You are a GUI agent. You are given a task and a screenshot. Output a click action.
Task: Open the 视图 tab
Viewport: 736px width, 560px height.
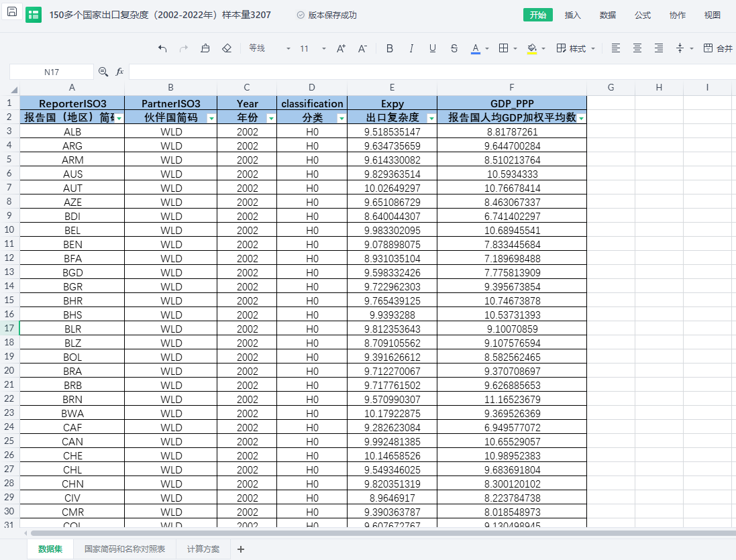(x=712, y=15)
